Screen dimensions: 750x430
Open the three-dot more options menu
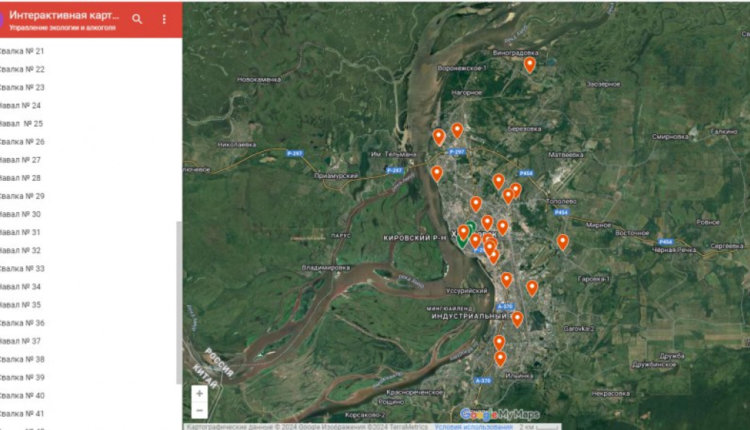pyautogui.click(x=165, y=19)
